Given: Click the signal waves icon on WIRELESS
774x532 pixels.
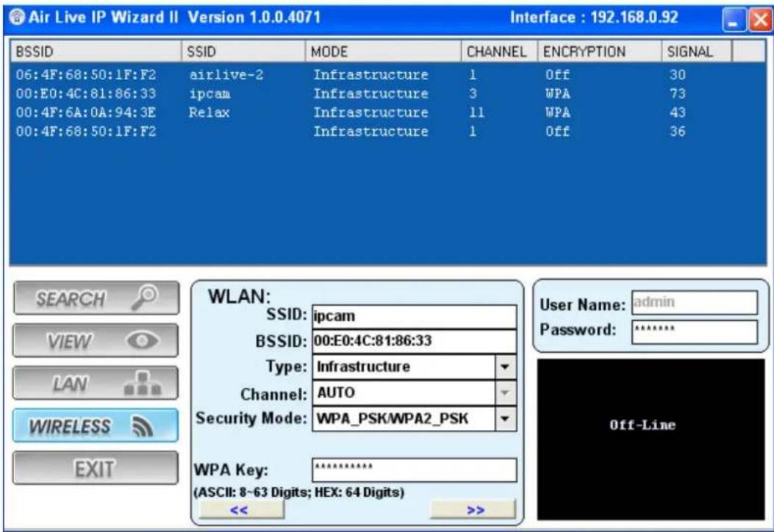Looking at the screenshot, I should (142, 426).
